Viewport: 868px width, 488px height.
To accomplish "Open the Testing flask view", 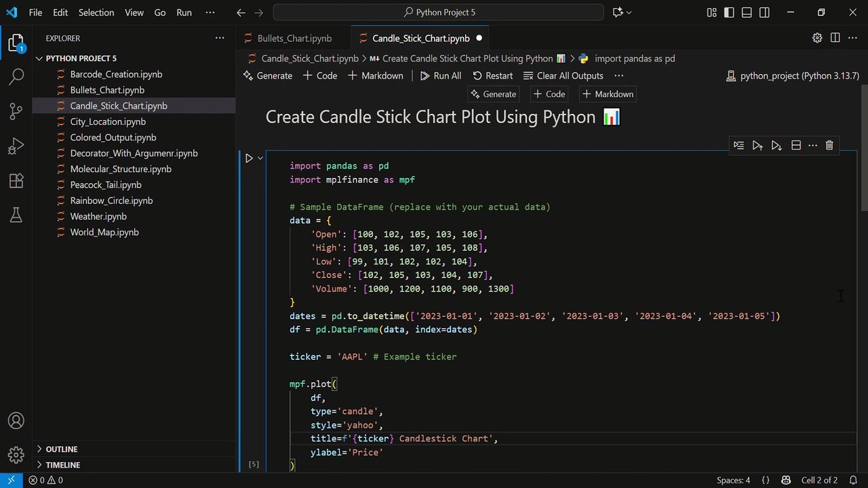I will point(16,216).
